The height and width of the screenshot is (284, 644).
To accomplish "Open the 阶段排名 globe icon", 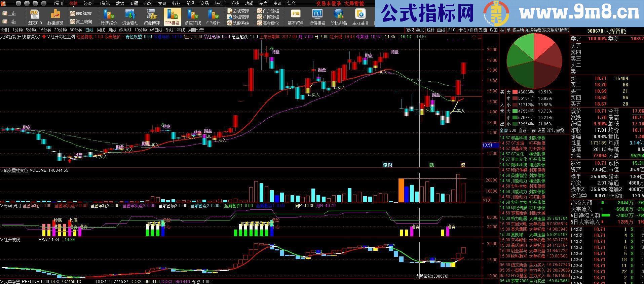I will [x=339, y=17].
